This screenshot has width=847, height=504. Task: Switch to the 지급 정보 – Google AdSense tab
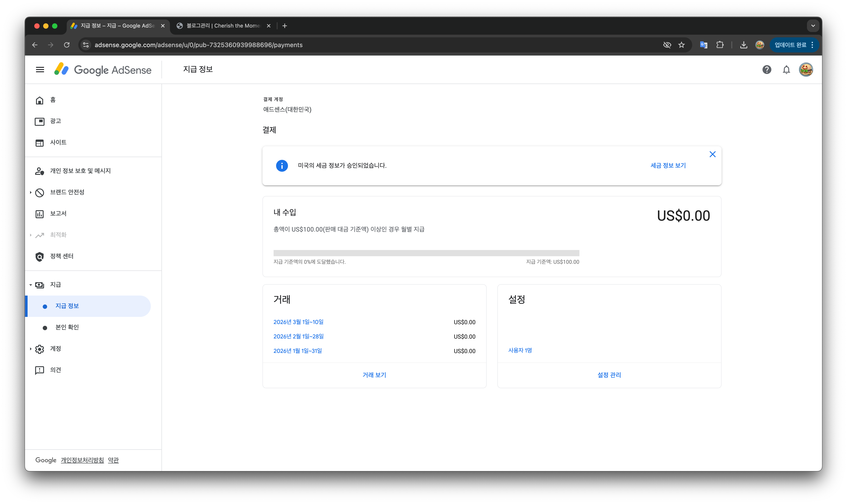coord(118,26)
